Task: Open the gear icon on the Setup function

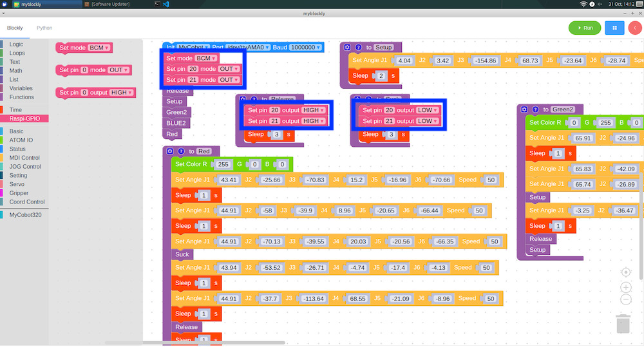Action: pos(347,47)
